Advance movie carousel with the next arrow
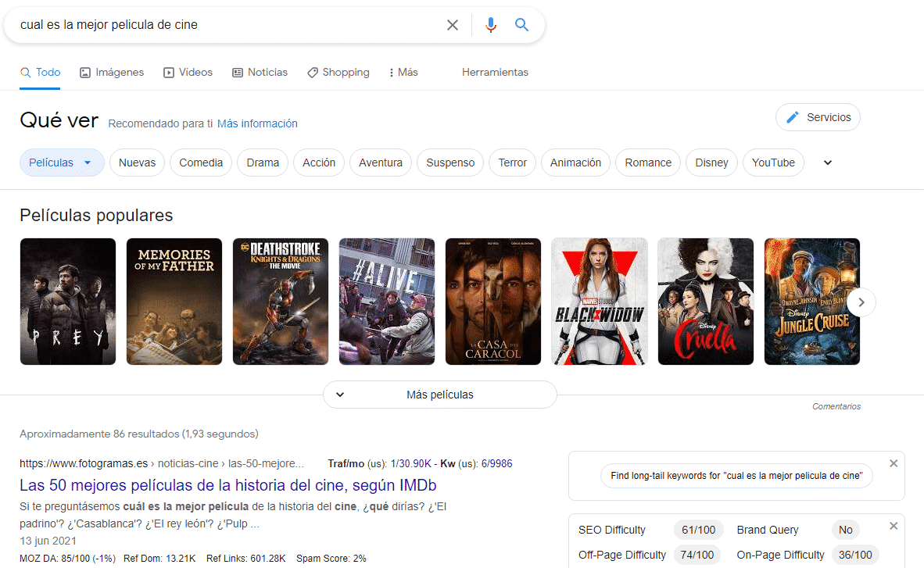 click(x=861, y=302)
